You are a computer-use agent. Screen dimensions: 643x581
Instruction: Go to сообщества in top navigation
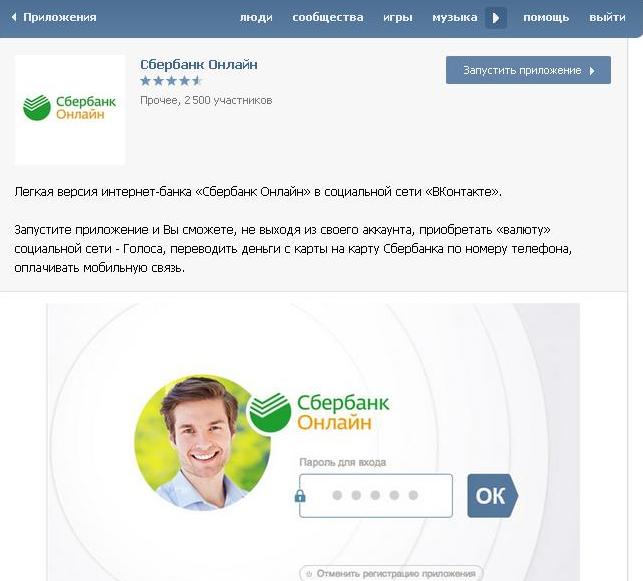pos(328,17)
